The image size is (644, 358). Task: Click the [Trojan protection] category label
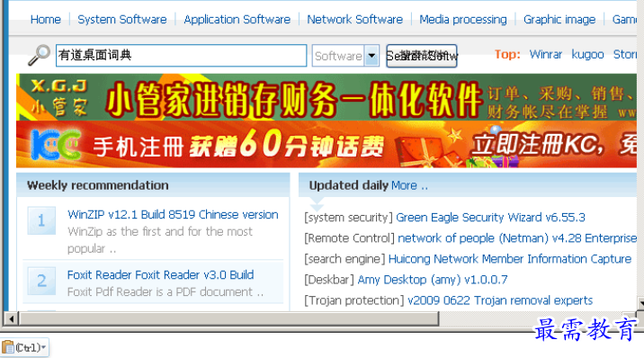click(x=354, y=300)
